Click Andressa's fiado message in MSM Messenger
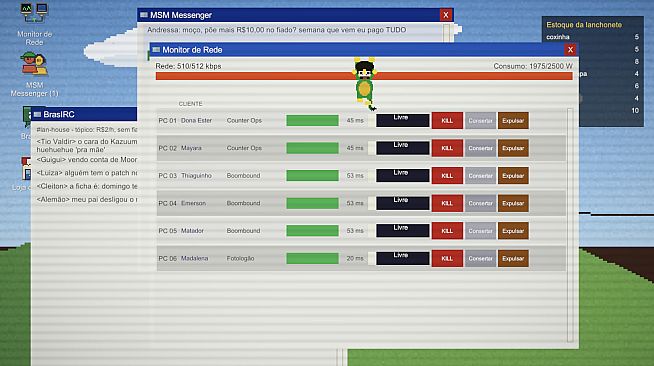The image size is (654, 366). tap(277, 30)
